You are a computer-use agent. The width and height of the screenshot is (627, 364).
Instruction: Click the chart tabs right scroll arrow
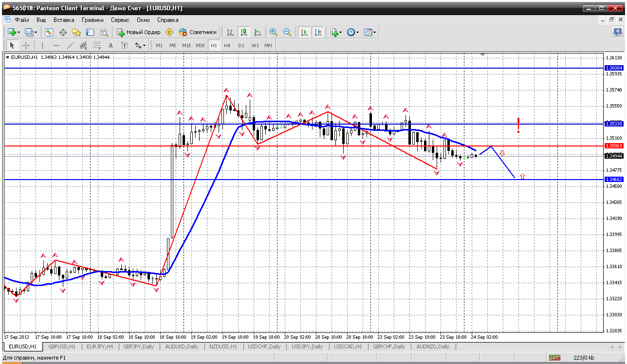click(x=620, y=346)
